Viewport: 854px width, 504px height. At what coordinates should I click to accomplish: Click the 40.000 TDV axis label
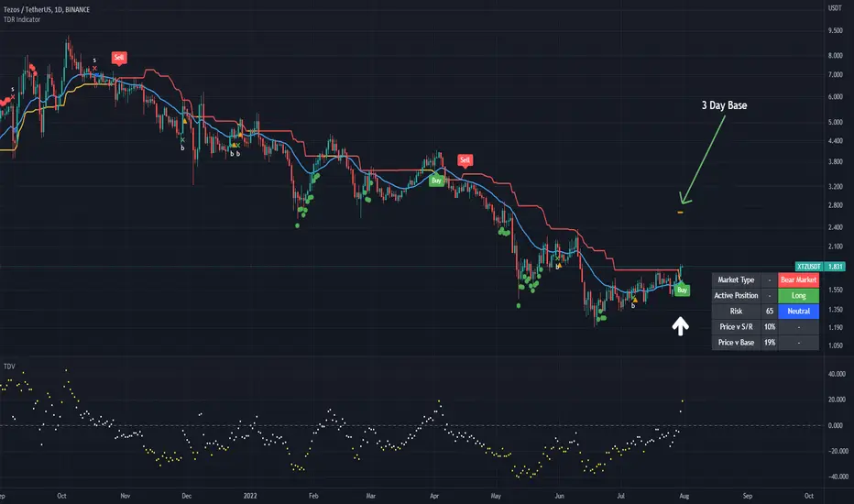click(x=838, y=374)
